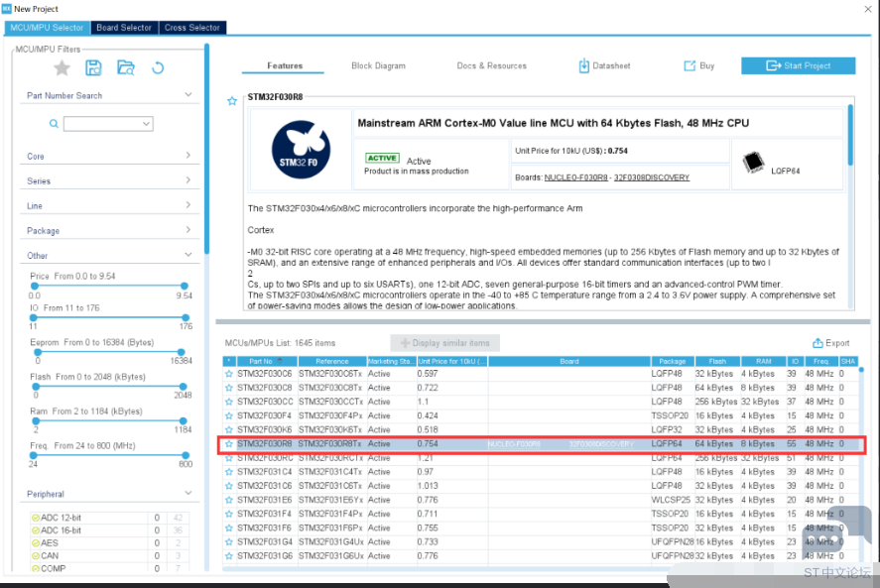This screenshot has width=880, height=588.
Task: Show favorite MCUs with the star filter icon
Action: (62, 67)
